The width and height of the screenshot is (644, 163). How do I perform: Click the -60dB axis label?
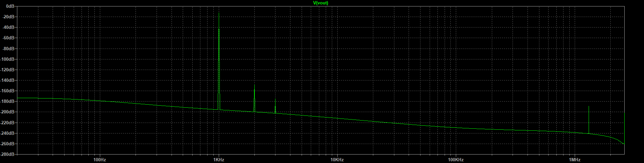pyautogui.click(x=9, y=38)
